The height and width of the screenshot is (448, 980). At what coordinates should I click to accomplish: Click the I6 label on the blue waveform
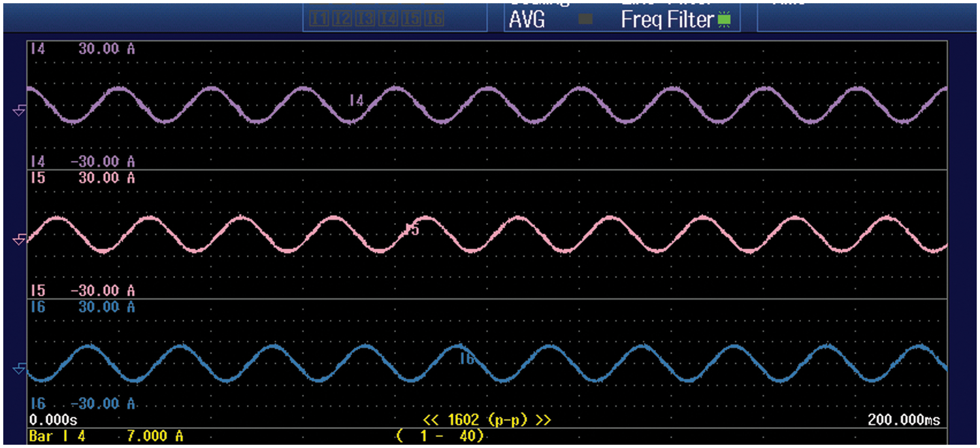click(x=466, y=358)
